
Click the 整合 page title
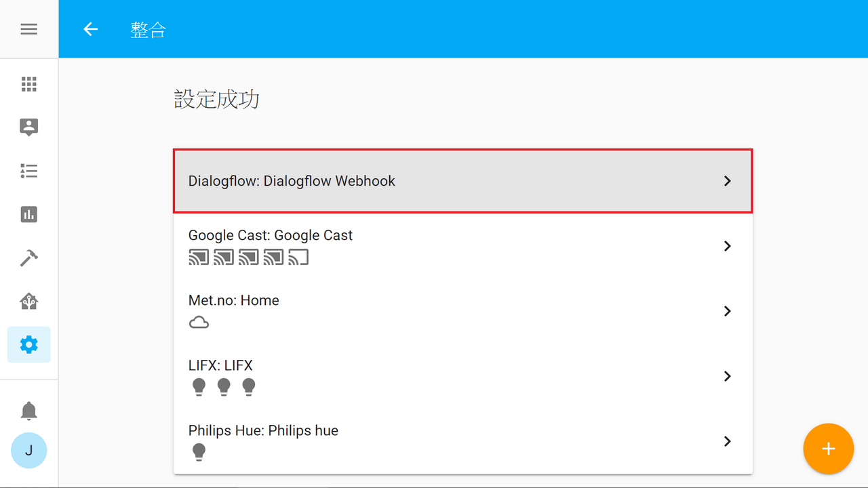pyautogui.click(x=149, y=30)
